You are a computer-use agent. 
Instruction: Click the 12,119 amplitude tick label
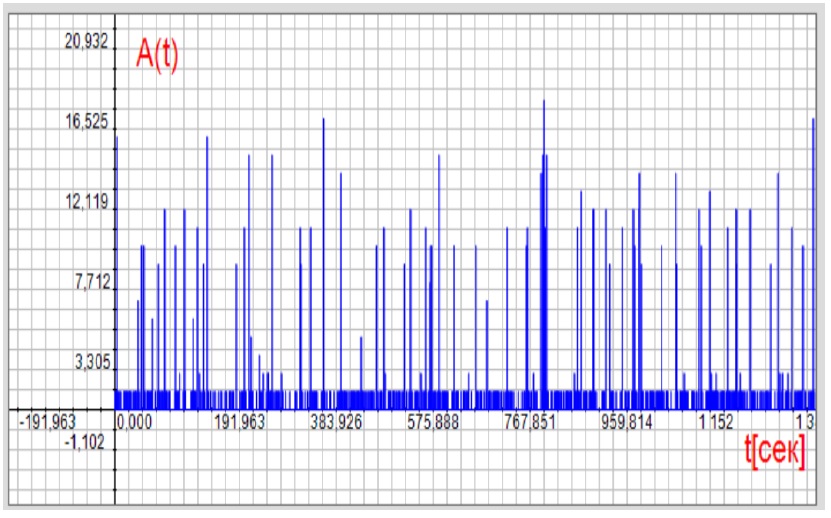coord(85,202)
